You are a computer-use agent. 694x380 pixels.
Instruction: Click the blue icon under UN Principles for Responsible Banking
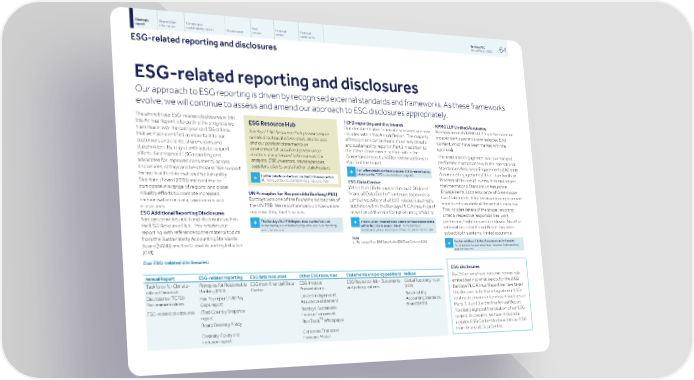[x=255, y=223]
